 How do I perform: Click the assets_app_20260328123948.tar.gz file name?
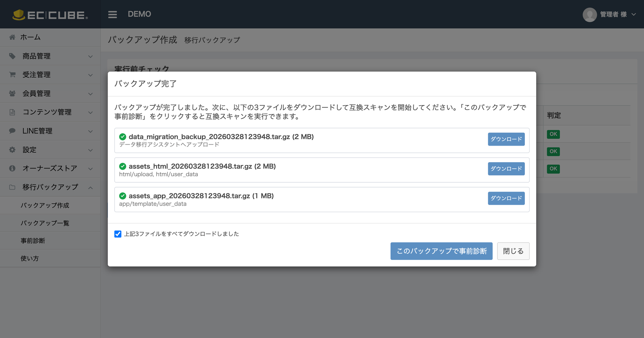(189, 196)
